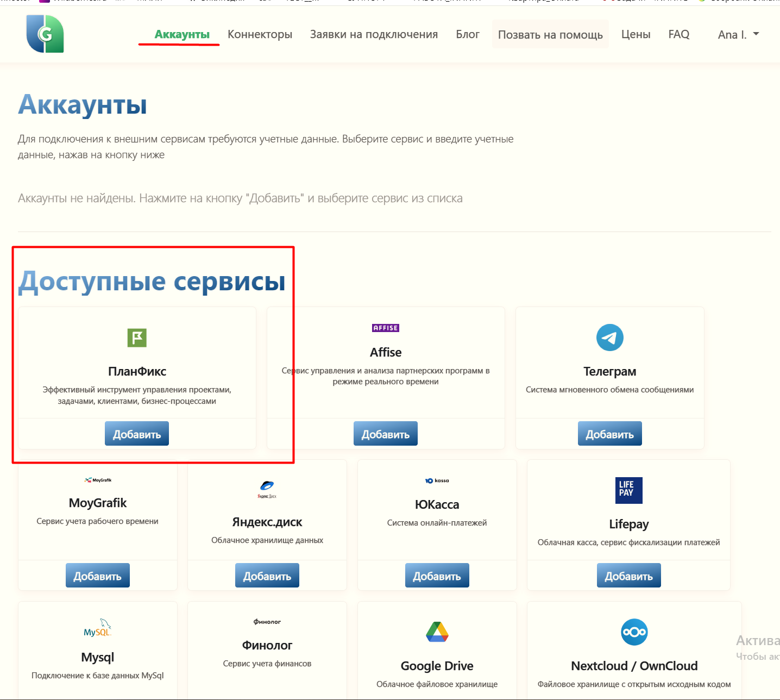Click the MySQL dolphin logo
This screenshot has width=780, height=700.
pyautogui.click(x=98, y=628)
